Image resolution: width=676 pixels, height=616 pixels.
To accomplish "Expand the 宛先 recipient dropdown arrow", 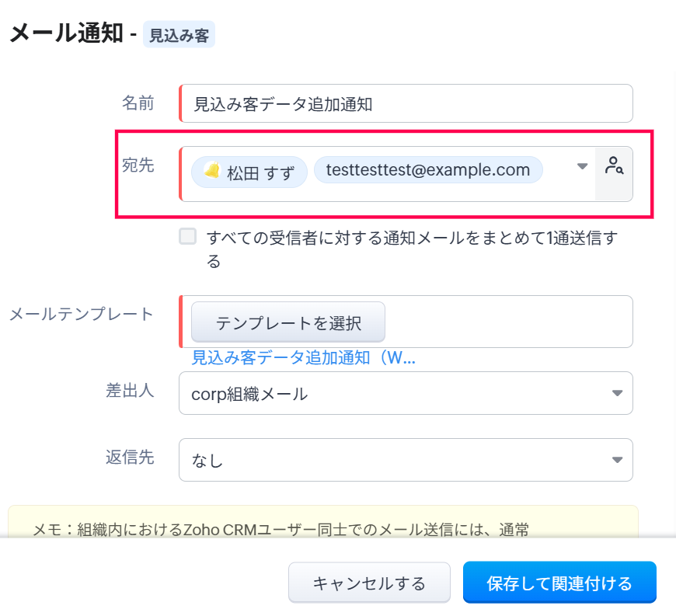I will [582, 166].
